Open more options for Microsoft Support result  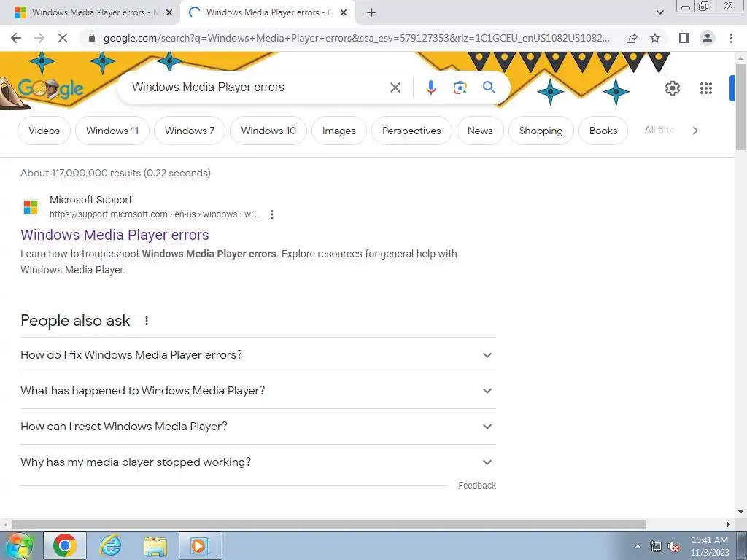point(271,214)
